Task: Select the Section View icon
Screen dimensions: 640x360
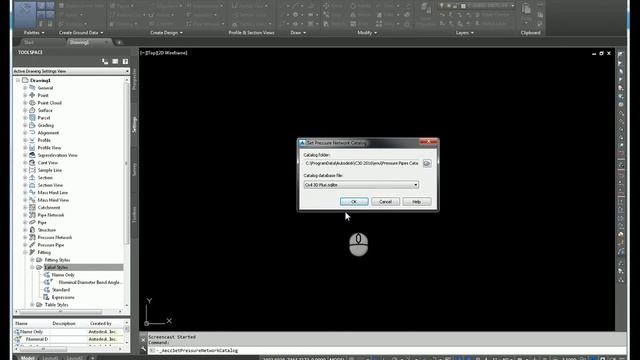Action: (x=32, y=185)
